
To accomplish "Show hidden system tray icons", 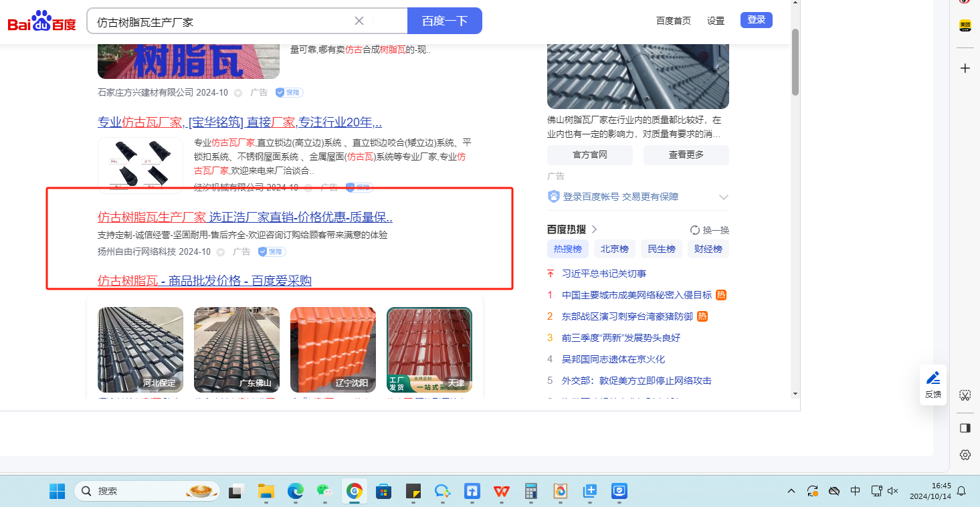I will pyautogui.click(x=791, y=491).
